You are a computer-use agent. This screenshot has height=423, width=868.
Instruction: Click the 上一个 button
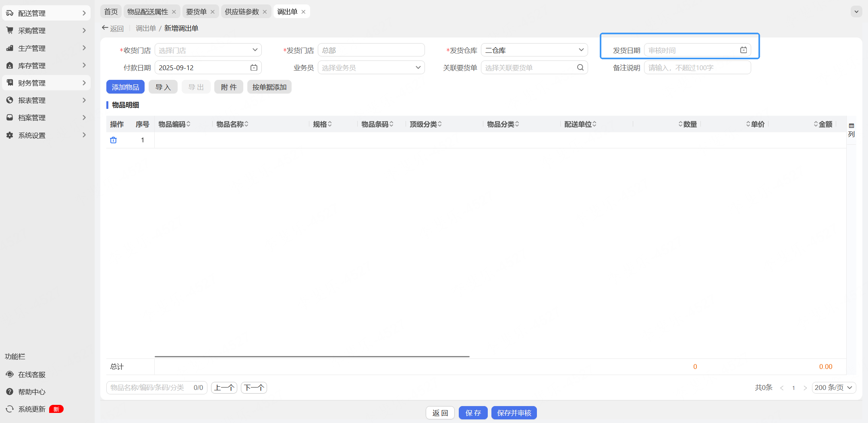[x=224, y=388]
